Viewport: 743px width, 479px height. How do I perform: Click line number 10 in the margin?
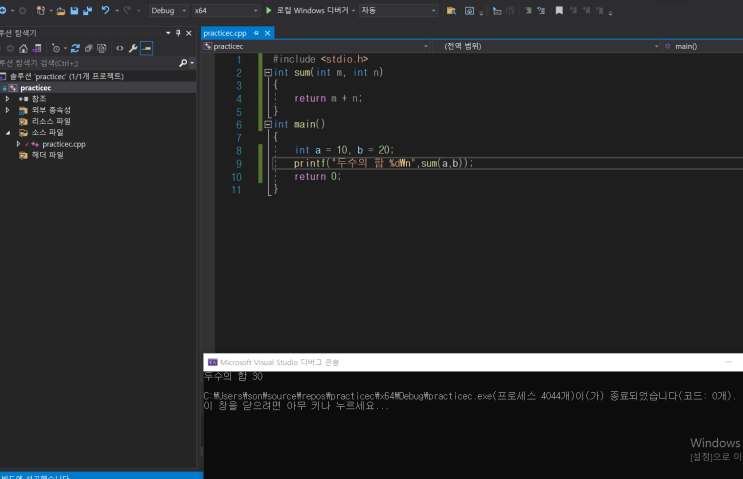click(236, 177)
